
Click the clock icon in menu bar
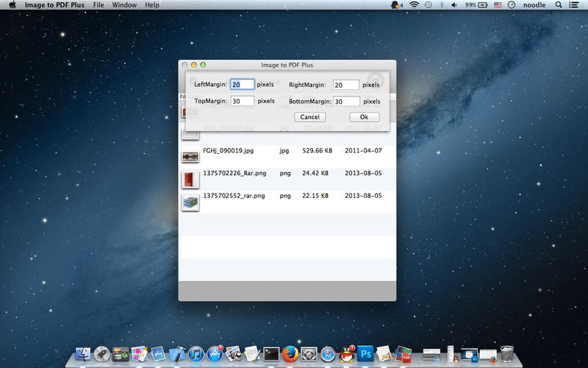coord(512,5)
